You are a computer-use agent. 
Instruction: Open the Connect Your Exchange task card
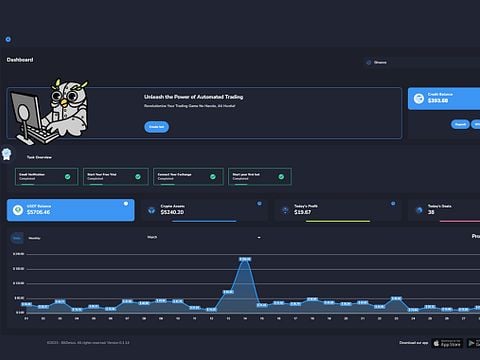click(188, 177)
